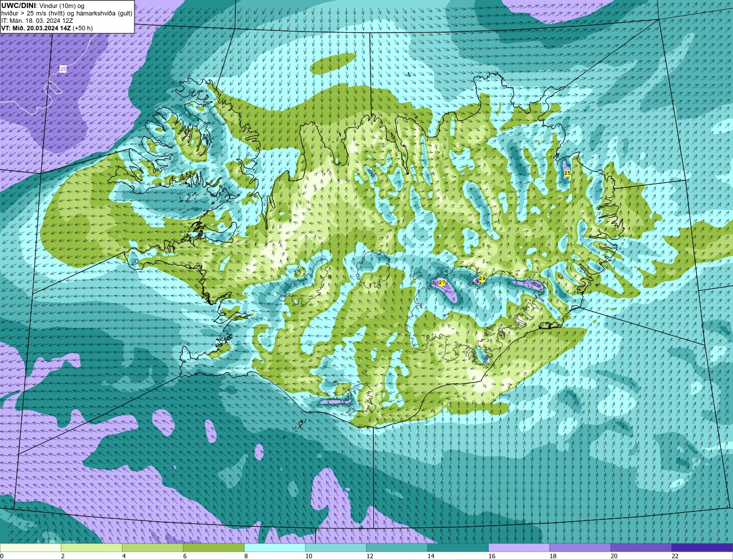Screen dimensions: 733x560
Task: Click the 'UWC/DINI: Vindur (10m) og' title text
Action: click(42, 5)
